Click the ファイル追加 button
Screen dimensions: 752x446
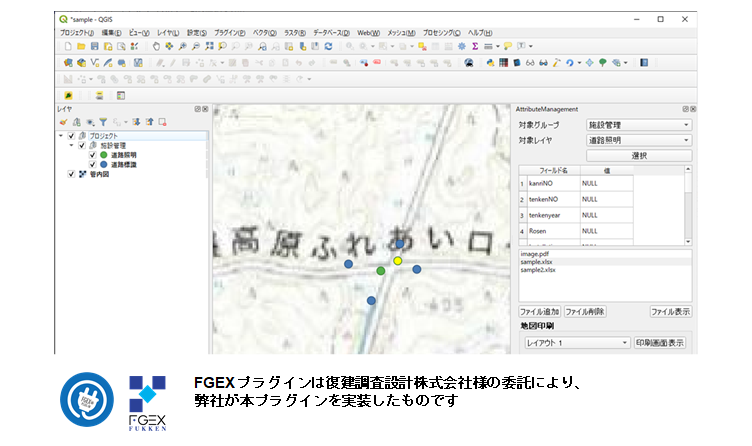point(539,311)
